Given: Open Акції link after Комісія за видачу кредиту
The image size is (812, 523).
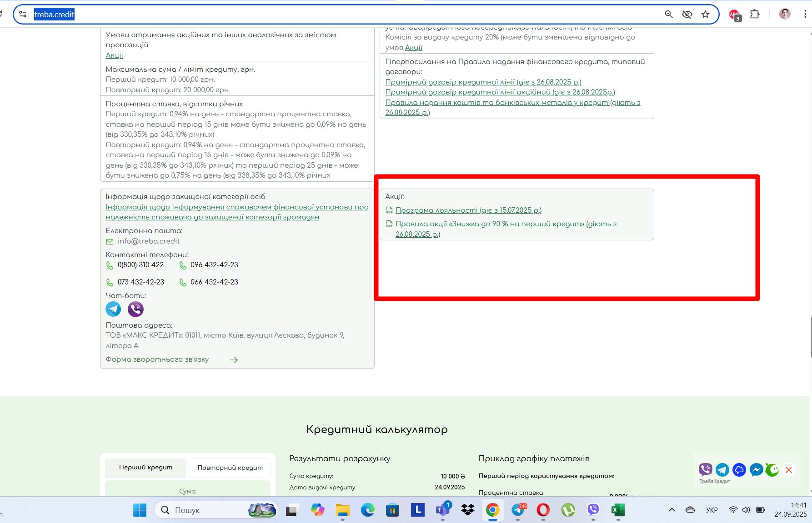Looking at the screenshot, I should coord(414,47).
